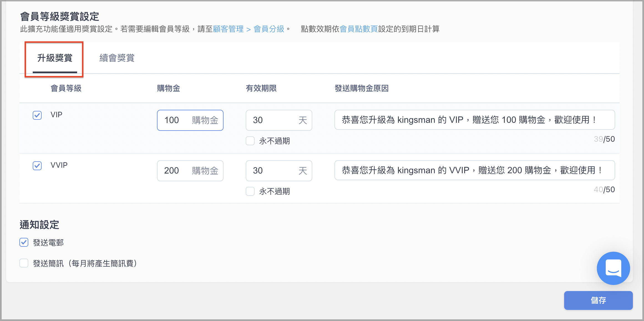Edit the VVIP 購物金 amount field showing 200
This screenshot has width=644, height=321.
pyautogui.click(x=190, y=171)
